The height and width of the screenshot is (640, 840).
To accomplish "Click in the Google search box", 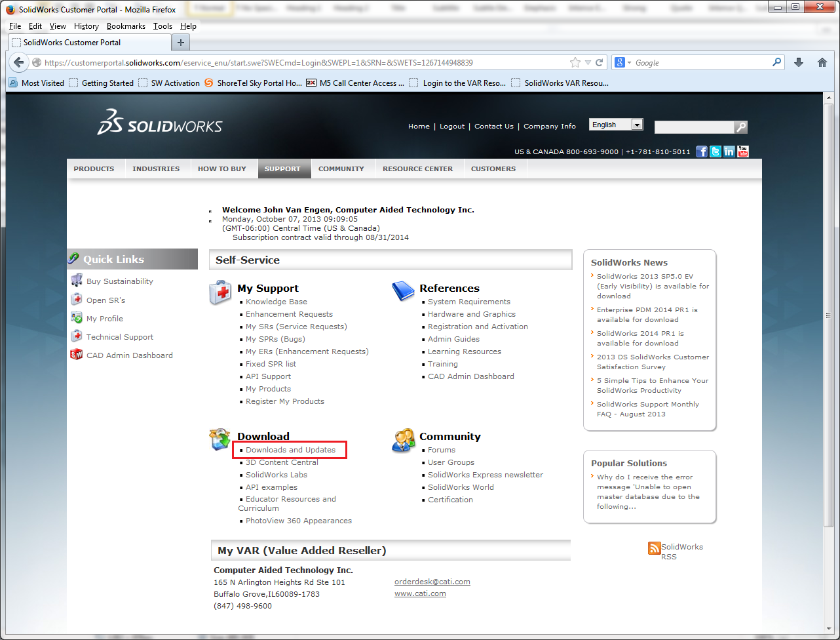I will click(x=701, y=63).
